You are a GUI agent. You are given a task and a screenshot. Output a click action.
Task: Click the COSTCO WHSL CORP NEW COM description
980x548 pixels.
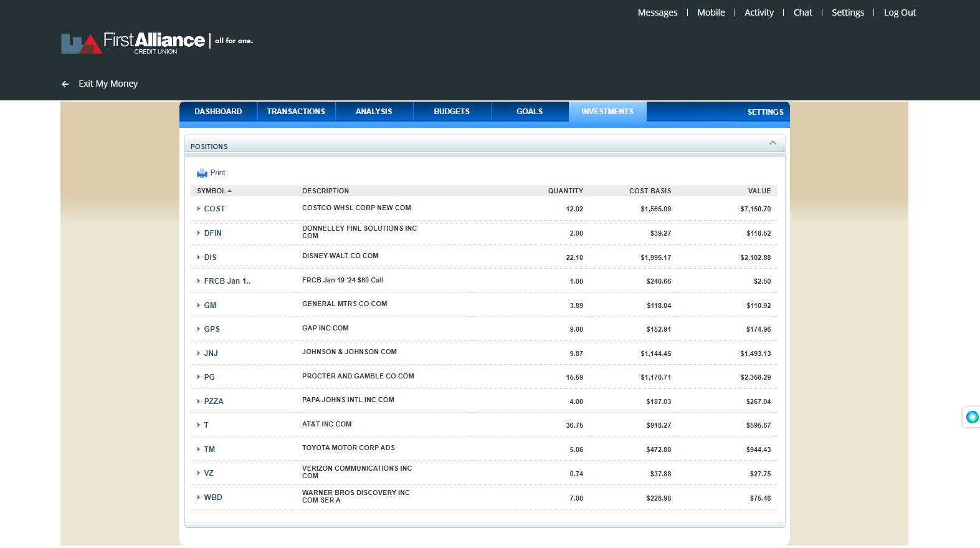[356, 208]
